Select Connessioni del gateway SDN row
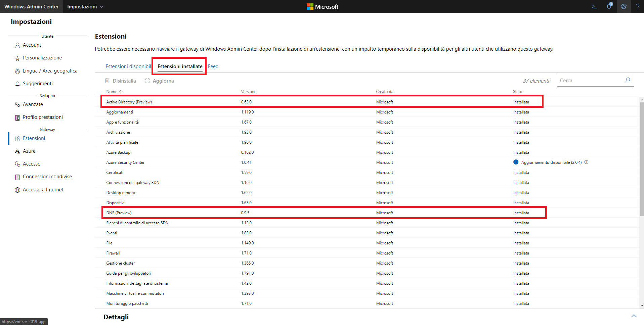The height and width of the screenshot is (325, 644). click(367, 182)
